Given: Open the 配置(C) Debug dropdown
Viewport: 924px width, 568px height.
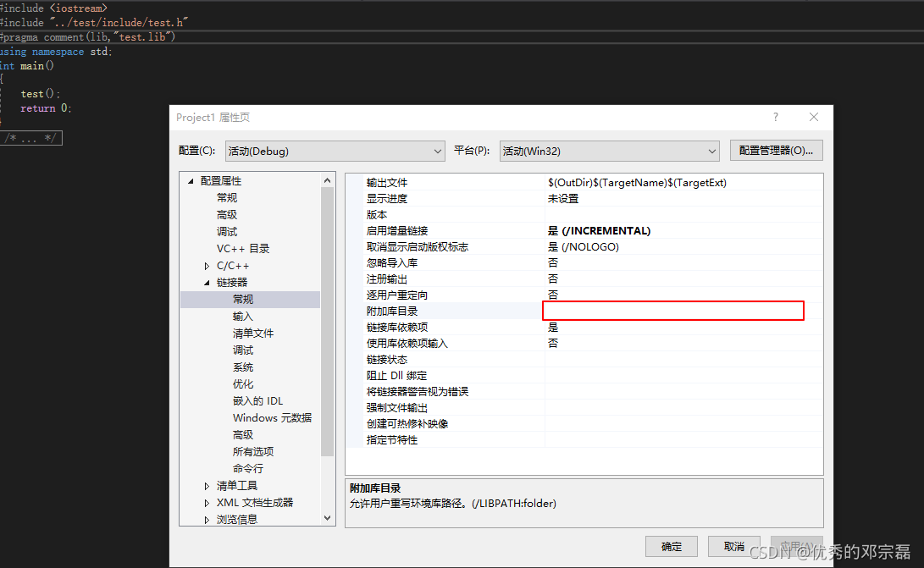Looking at the screenshot, I should 335,151.
